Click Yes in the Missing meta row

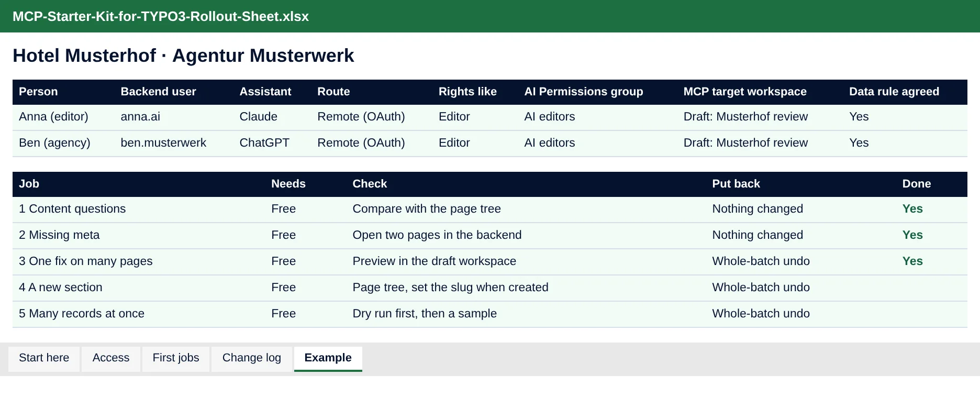click(912, 235)
